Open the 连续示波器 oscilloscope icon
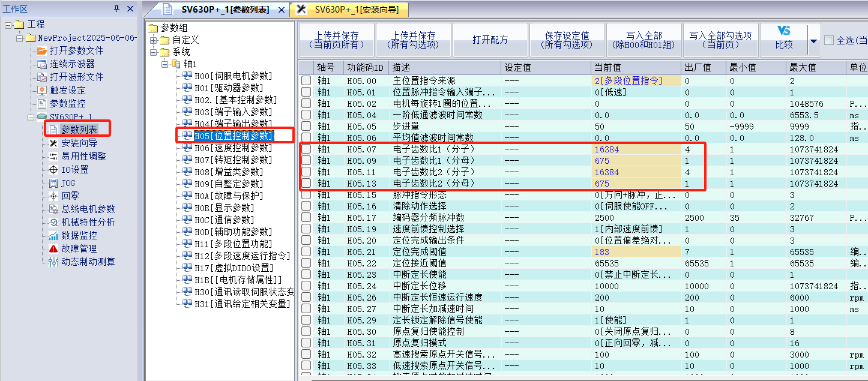Image resolution: width=868 pixels, height=381 pixels. point(42,64)
